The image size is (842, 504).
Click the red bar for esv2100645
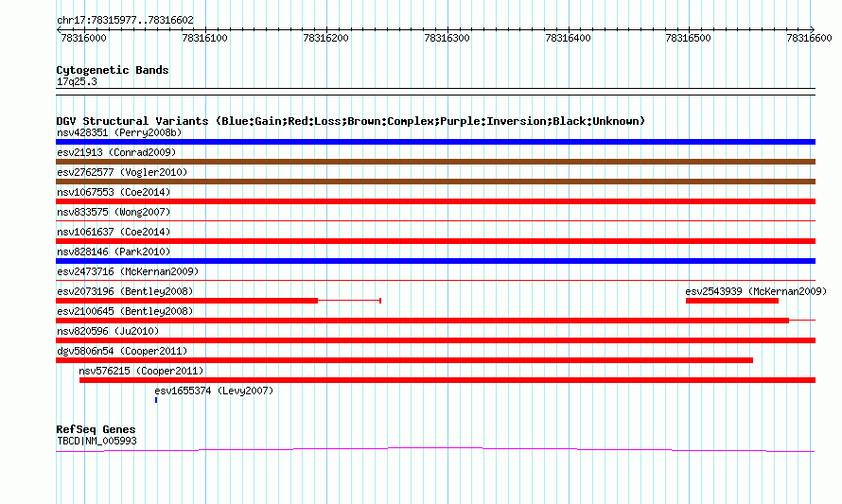click(422, 321)
